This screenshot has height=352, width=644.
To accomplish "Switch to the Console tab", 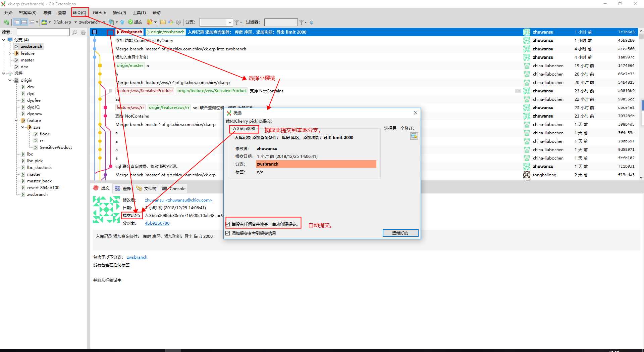I will [x=174, y=188].
